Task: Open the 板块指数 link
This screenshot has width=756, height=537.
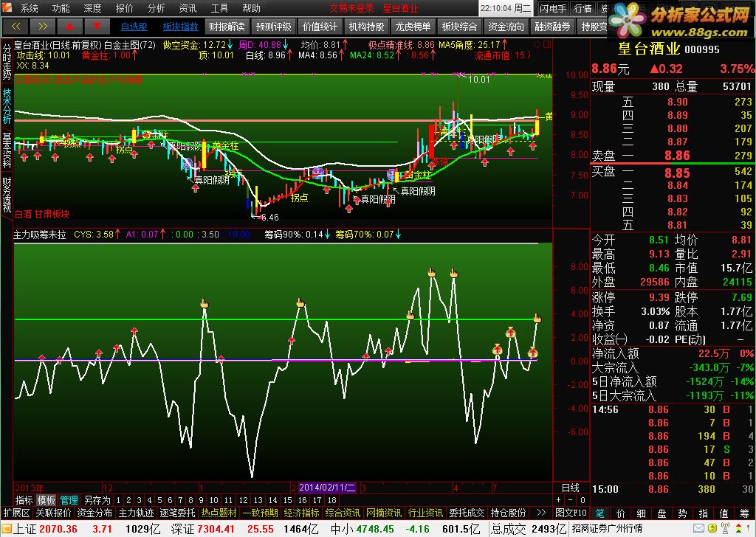Action: tap(180, 27)
